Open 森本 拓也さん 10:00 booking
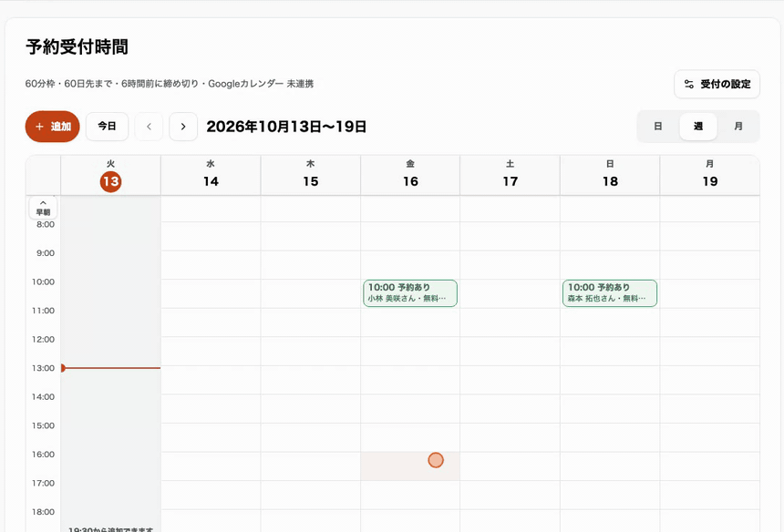784x532 pixels. 610,293
